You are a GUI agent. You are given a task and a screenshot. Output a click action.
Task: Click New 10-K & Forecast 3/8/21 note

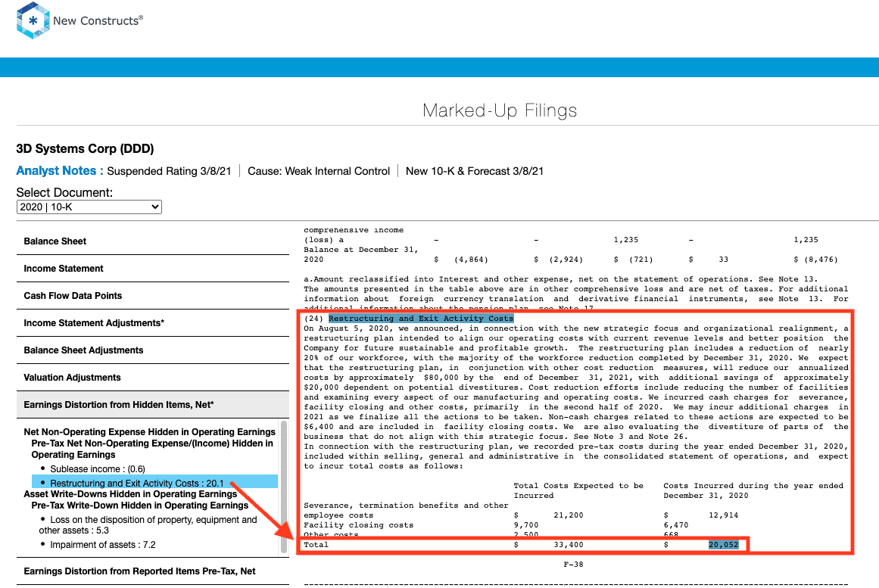474,171
